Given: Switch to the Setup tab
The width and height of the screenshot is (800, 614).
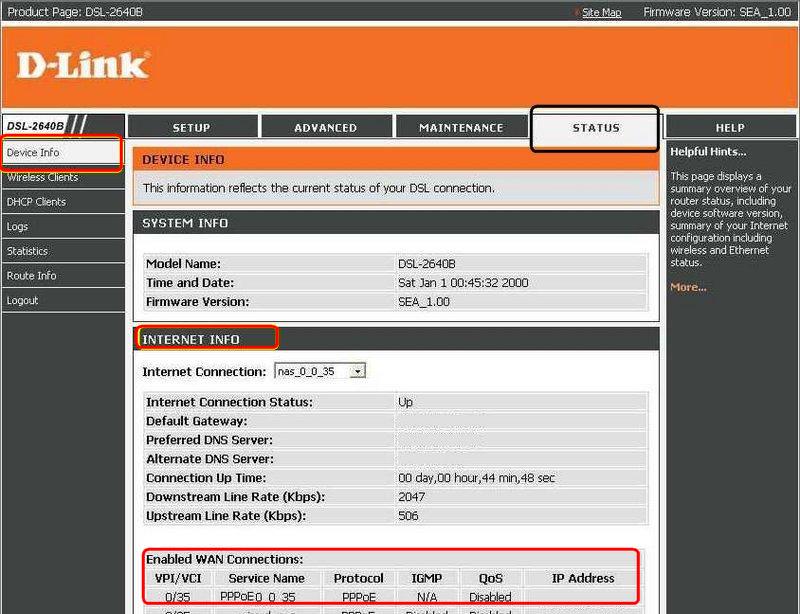Looking at the screenshot, I should pos(192,127).
